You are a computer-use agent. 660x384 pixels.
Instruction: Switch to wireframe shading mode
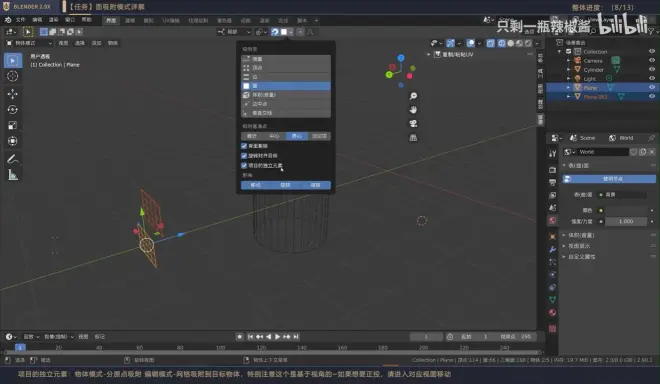502,43
